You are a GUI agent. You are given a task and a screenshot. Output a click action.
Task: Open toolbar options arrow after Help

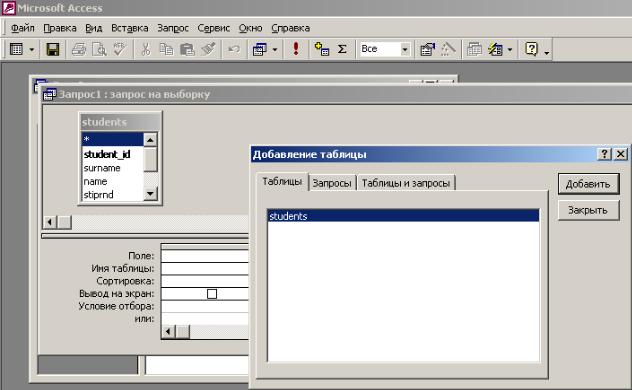click(547, 52)
